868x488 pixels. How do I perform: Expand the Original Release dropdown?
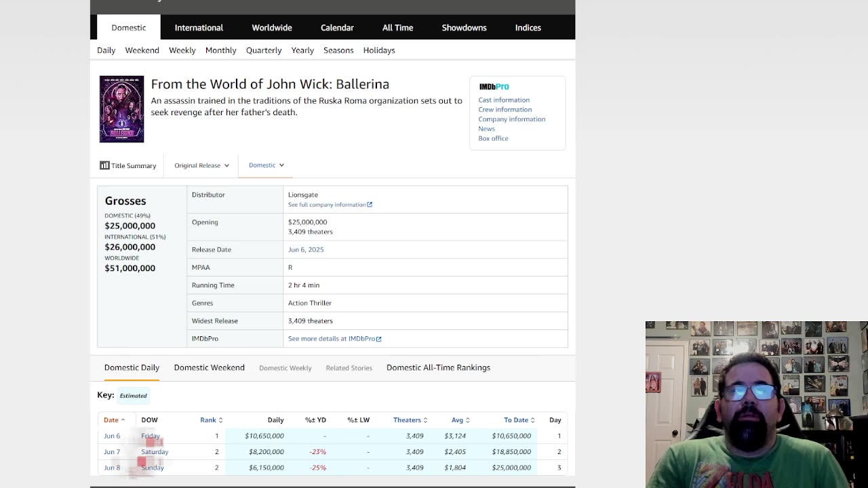[x=201, y=165]
